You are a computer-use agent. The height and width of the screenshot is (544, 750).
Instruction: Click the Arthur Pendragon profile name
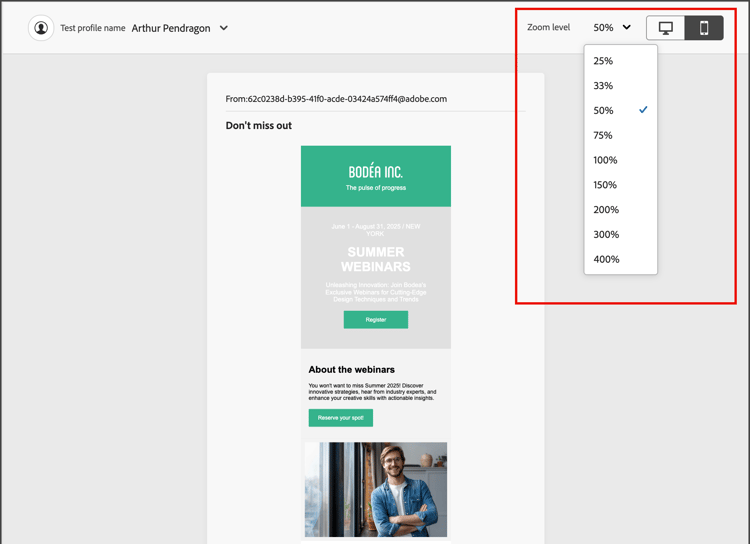coord(171,28)
